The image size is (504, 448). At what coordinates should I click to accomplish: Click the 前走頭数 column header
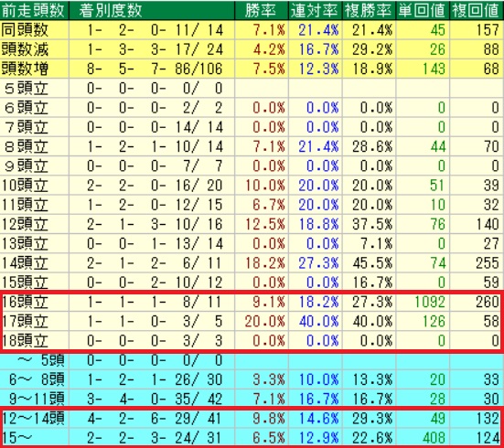click(33, 11)
